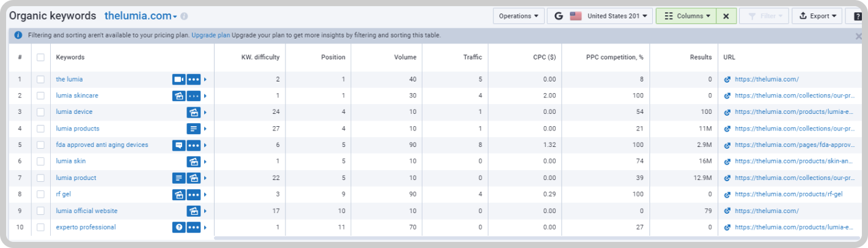This screenshot has height=248, width=868.
Task: Click the shopping feature icon for rf gel
Action: click(x=178, y=195)
